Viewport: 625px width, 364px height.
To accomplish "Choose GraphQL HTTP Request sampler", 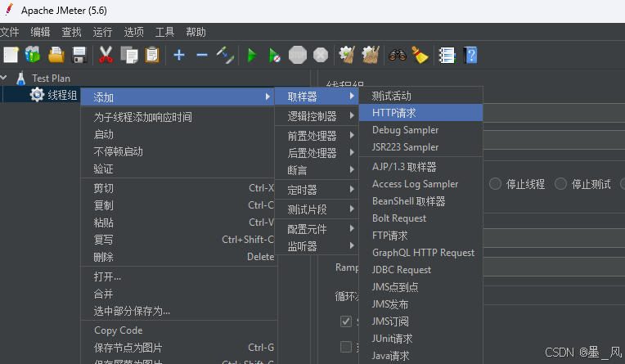I will (x=421, y=253).
